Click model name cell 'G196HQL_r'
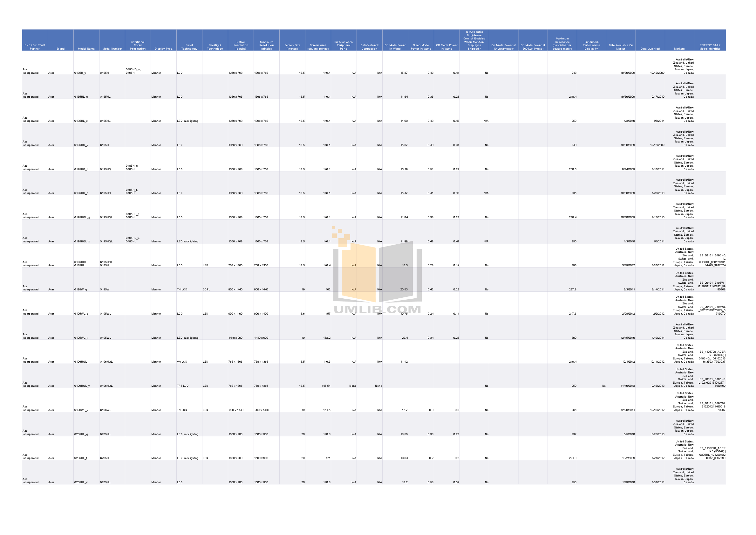The height and width of the screenshot is (535, 756). click(x=82, y=362)
